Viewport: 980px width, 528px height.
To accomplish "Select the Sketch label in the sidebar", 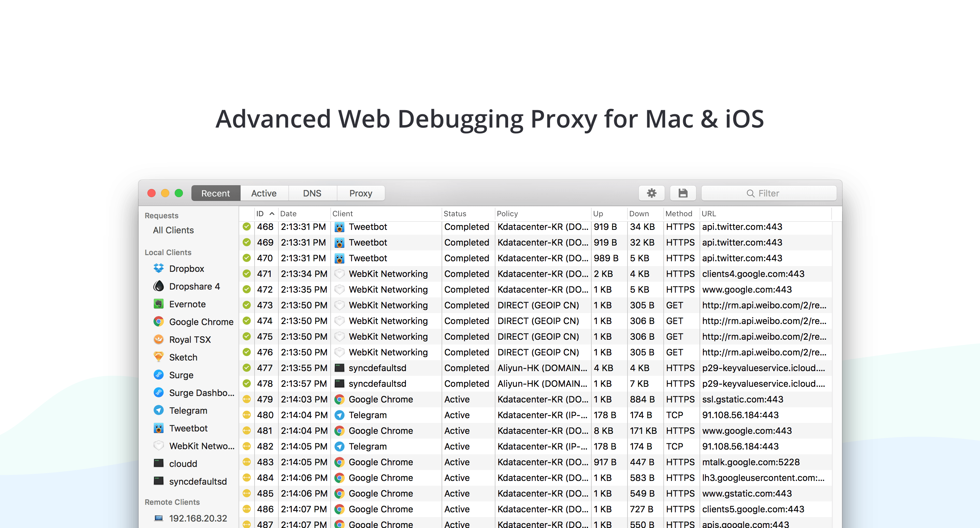I will (x=183, y=357).
